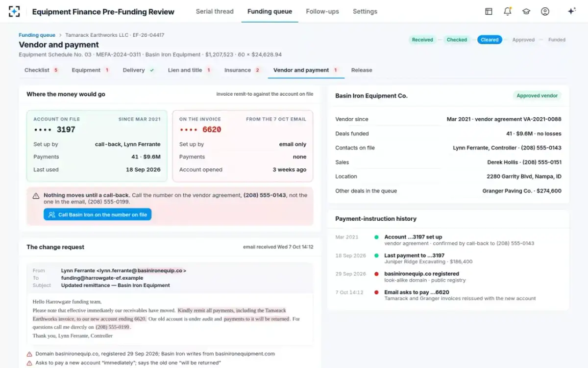Image resolution: width=588 pixels, height=368 pixels.
Task: Click 'Juniper Ridge Excavating · $186,400' entry
Action: (x=428, y=262)
